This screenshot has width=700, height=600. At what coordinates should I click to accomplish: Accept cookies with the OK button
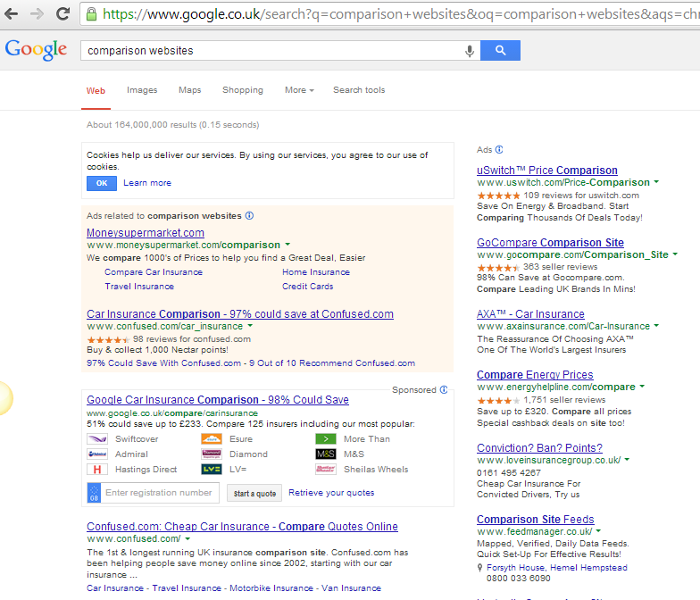(x=102, y=184)
